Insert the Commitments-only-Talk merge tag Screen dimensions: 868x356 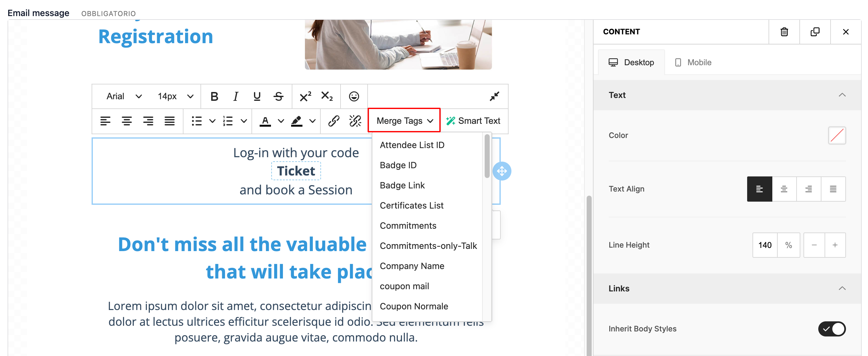(427, 246)
